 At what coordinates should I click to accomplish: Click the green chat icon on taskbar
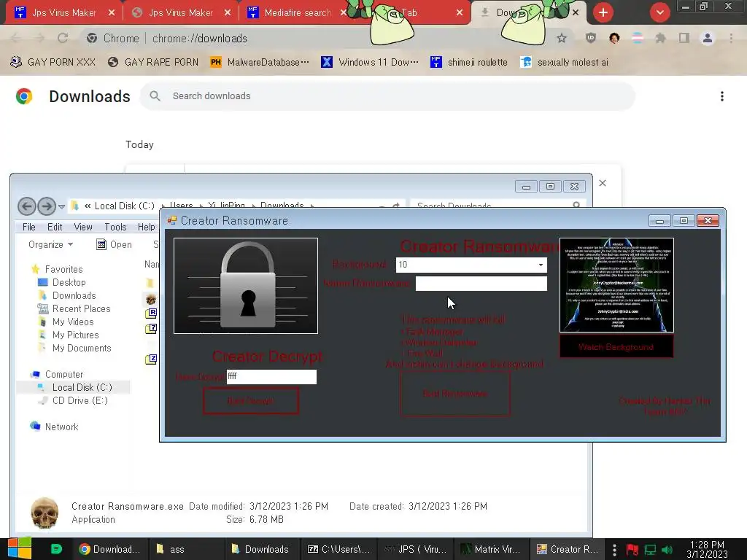(x=56, y=549)
